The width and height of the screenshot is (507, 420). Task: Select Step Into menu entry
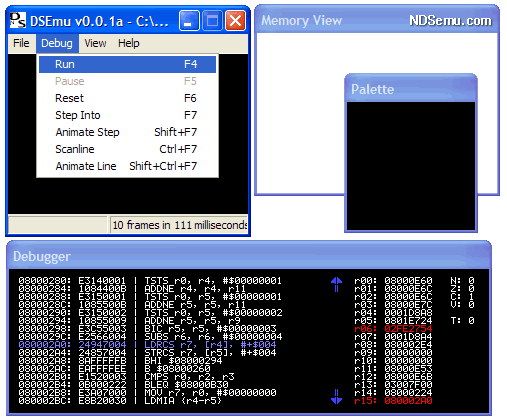click(x=127, y=115)
